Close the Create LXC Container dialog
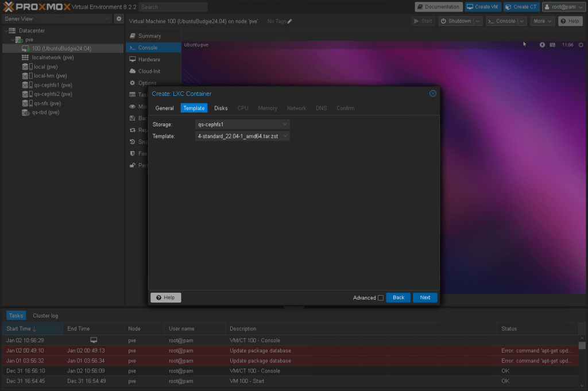This screenshot has height=391, width=588. pos(432,94)
